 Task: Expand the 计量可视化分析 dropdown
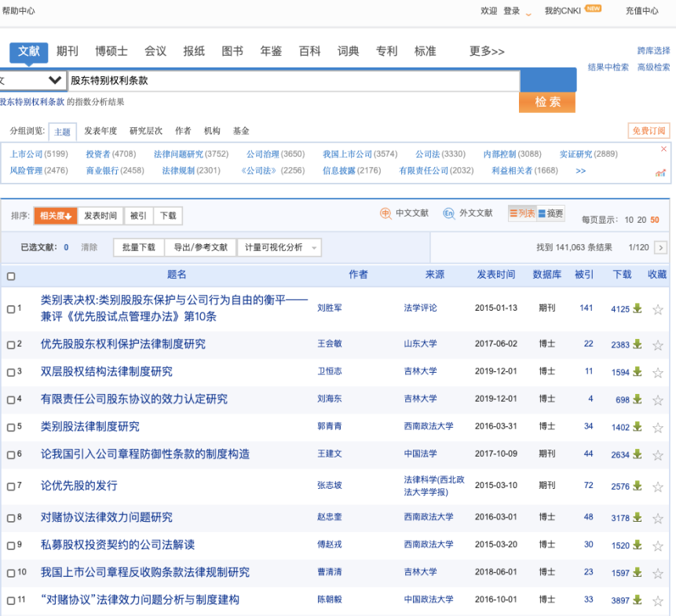coord(315,248)
